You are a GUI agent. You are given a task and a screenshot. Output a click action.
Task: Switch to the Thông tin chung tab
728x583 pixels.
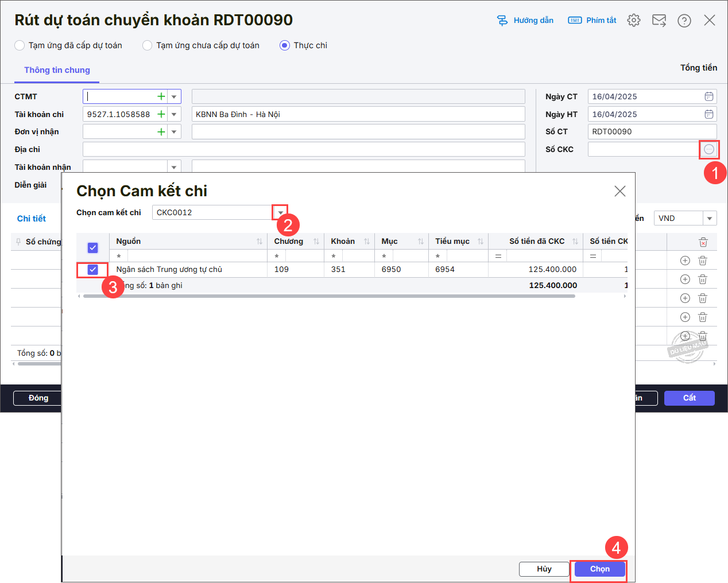pyautogui.click(x=57, y=70)
